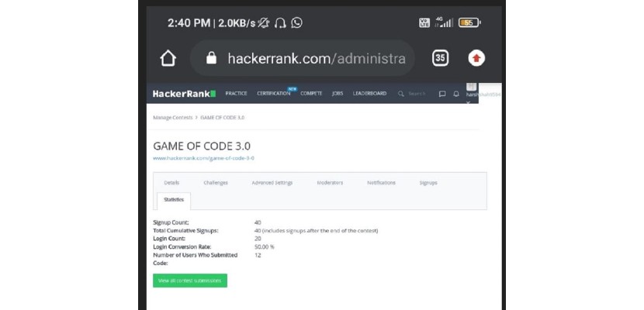Screen dimensions: 644x310
Task: Switch to the Notifications tab
Action: pos(381,183)
